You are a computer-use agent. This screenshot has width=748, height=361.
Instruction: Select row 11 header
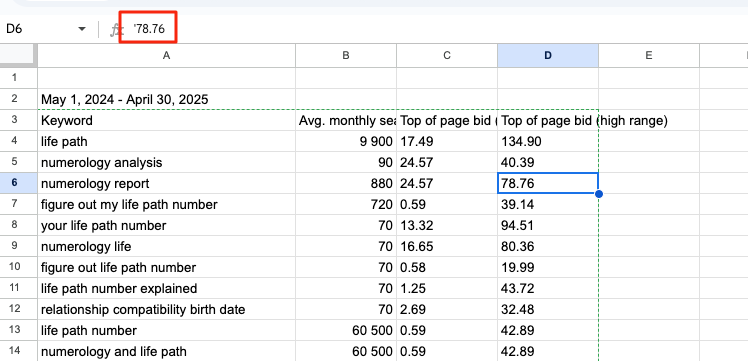[x=19, y=288]
